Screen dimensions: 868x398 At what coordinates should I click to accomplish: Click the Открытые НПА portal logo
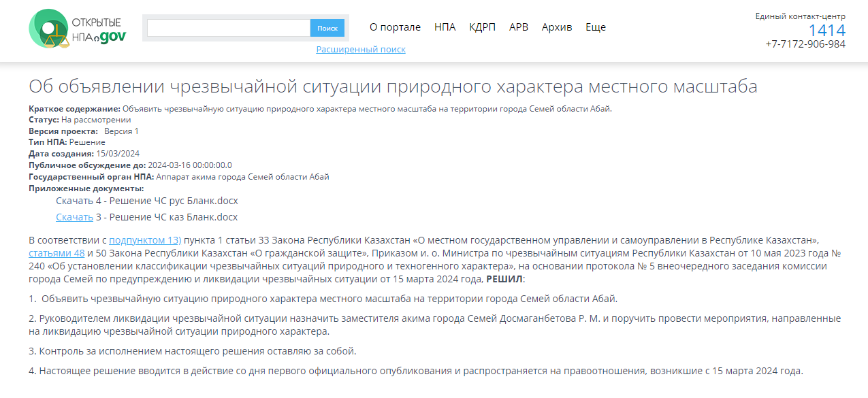click(x=78, y=29)
